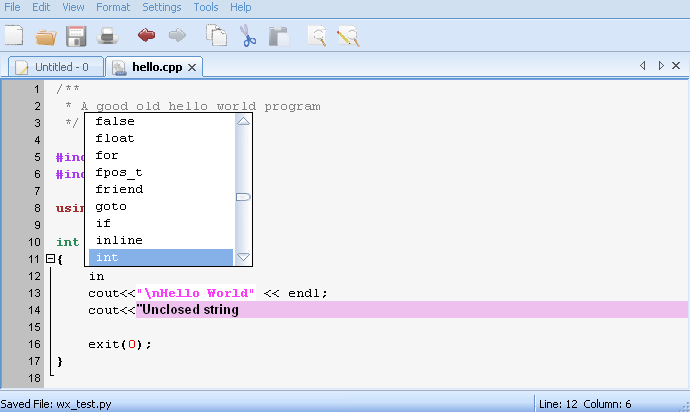Choose 'false' from the autocomplete list

click(161, 121)
